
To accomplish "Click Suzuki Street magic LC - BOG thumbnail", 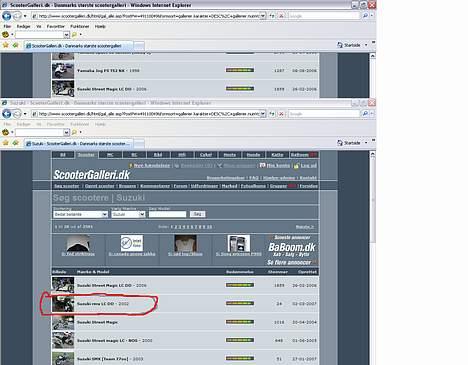I will 63,340.
